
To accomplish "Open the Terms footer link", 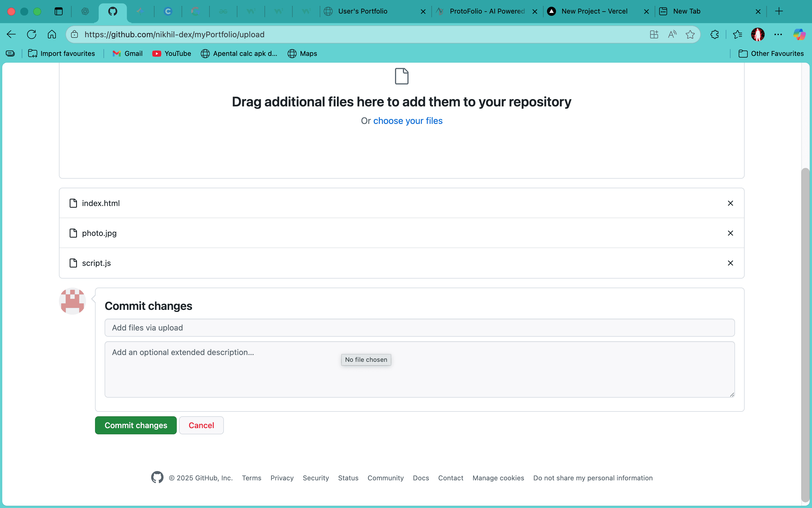I will click(x=252, y=478).
